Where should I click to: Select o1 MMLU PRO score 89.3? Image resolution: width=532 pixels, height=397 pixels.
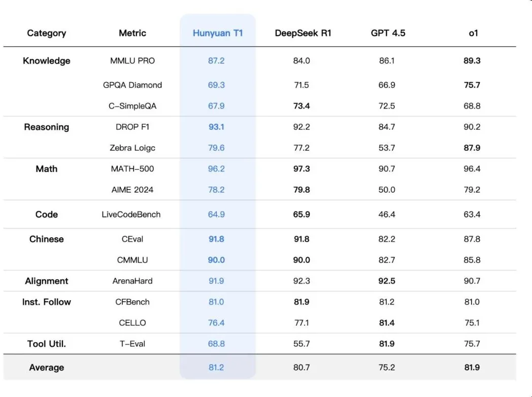472,61
